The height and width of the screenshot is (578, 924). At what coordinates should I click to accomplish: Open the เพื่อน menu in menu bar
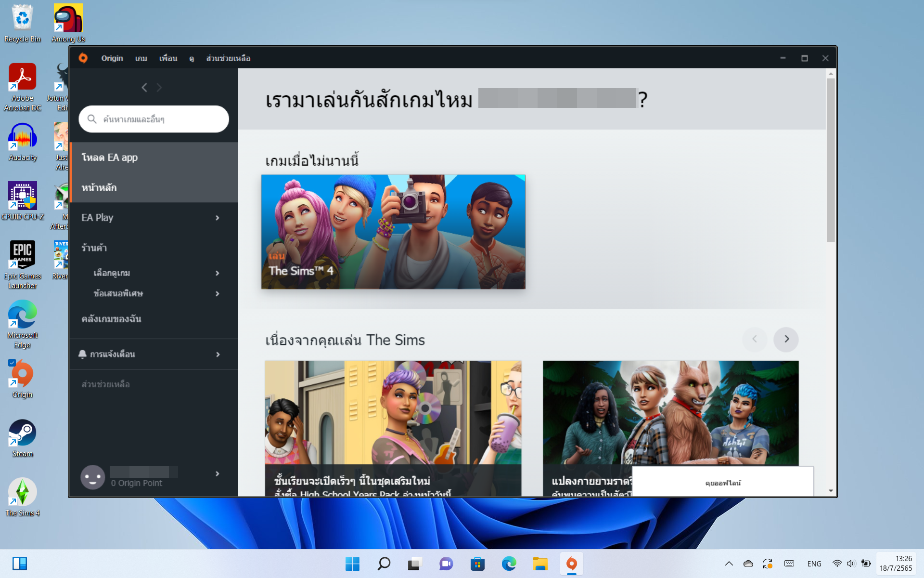(168, 58)
